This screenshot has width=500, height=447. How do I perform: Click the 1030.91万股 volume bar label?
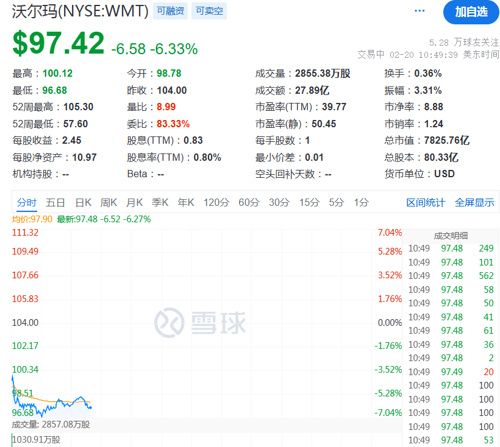pos(36,440)
